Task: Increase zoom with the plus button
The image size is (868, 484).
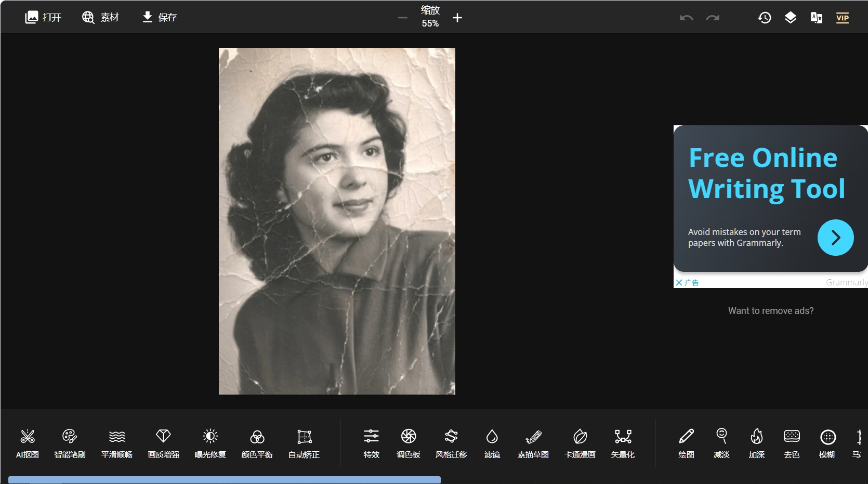Action: (x=457, y=18)
